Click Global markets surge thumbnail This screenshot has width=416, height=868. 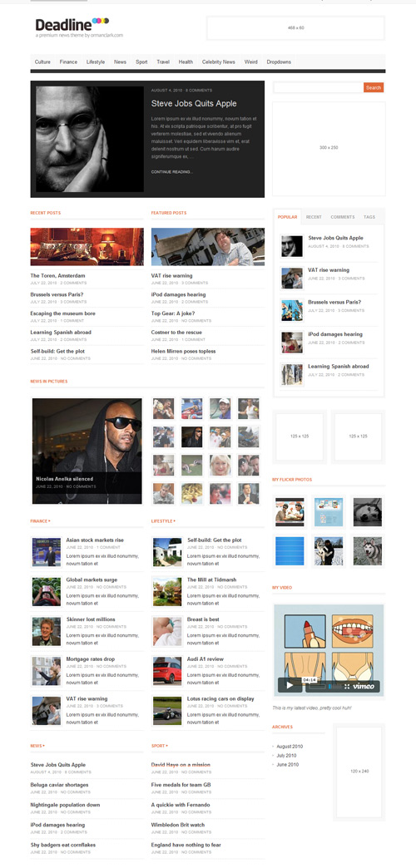(47, 592)
